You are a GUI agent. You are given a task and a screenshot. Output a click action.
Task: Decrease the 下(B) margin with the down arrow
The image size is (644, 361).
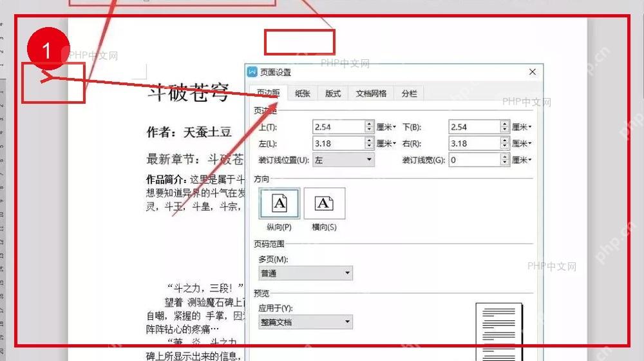[x=505, y=130]
